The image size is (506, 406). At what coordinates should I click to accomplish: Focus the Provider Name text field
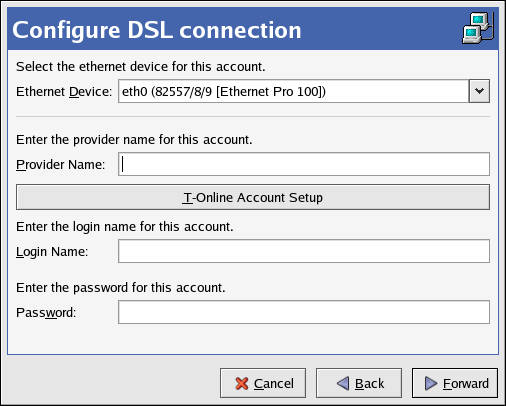[x=304, y=164]
